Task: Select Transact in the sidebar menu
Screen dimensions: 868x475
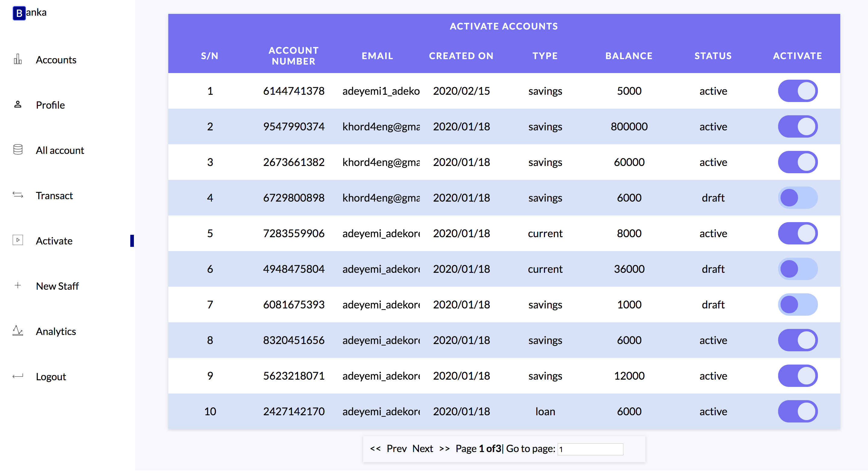Action: coord(54,196)
